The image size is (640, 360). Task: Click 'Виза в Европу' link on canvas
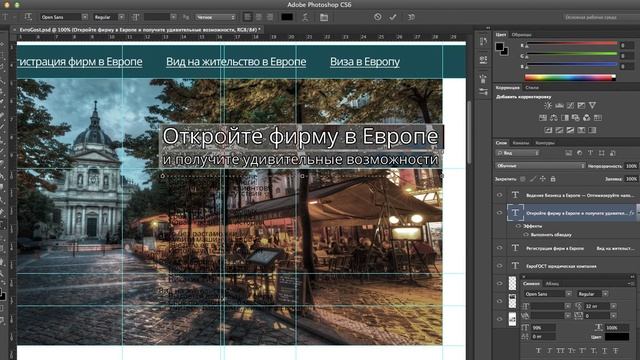click(365, 62)
